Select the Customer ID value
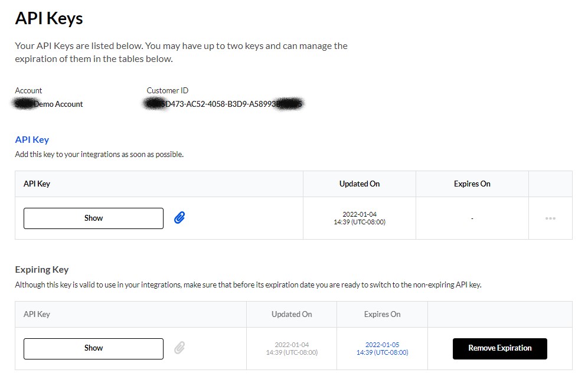This screenshot has height=389, width=588. click(224, 103)
